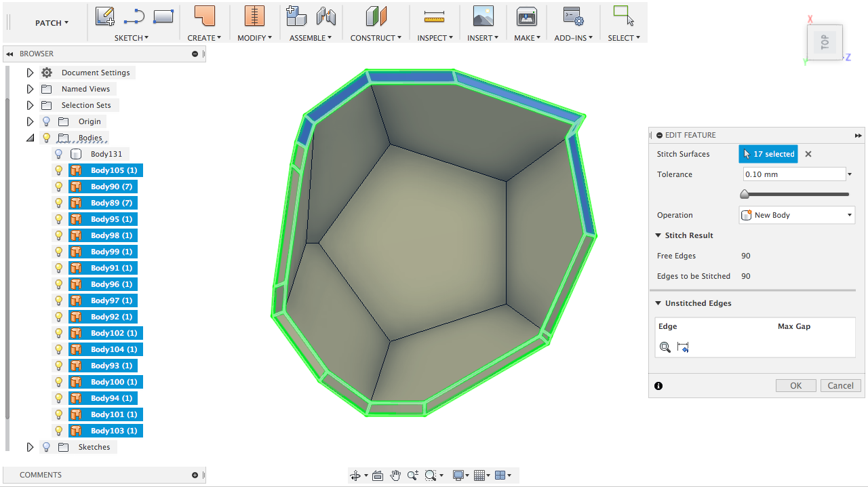Clear the Stitch Surfaces selection with X
868x487 pixels.
pyautogui.click(x=808, y=154)
